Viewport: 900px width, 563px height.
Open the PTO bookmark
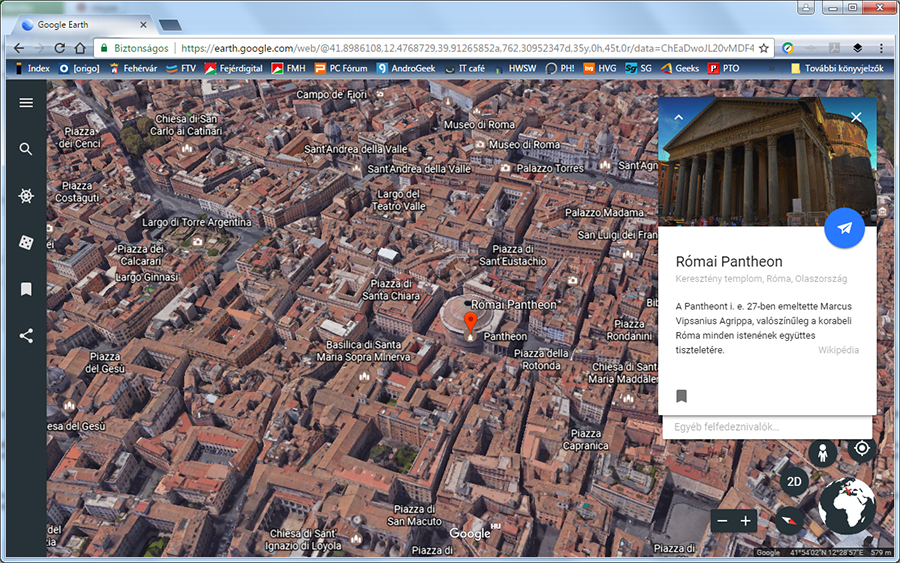724,68
